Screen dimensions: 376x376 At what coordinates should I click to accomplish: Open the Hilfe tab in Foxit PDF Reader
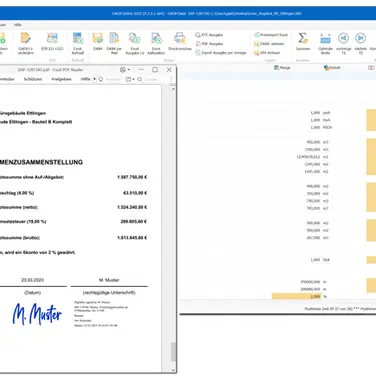click(85, 79)
